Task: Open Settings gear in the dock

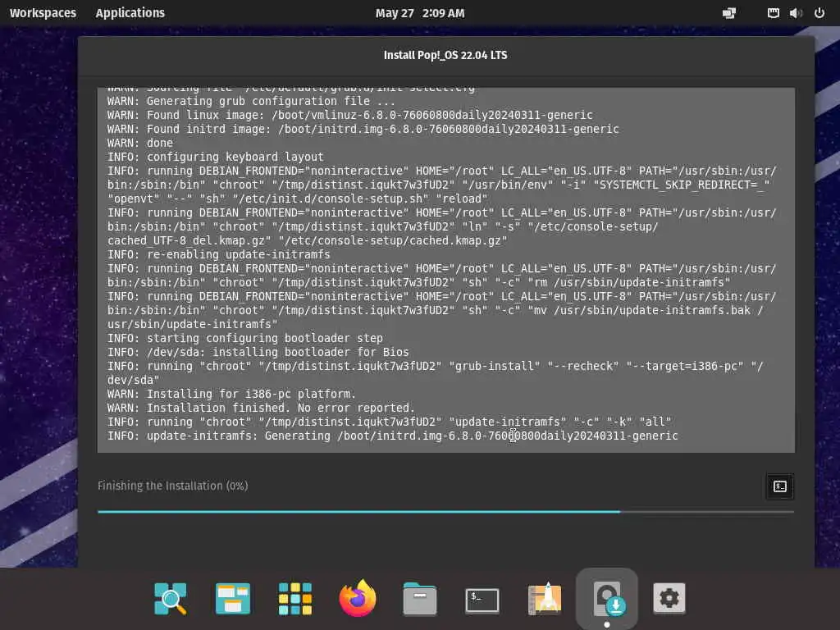Action: tap(669, 598)
